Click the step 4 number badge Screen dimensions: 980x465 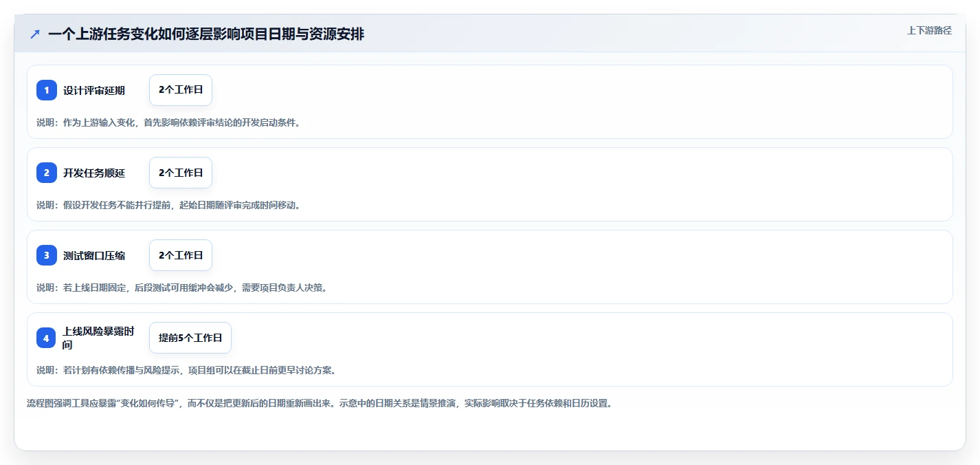pos(47,338)
